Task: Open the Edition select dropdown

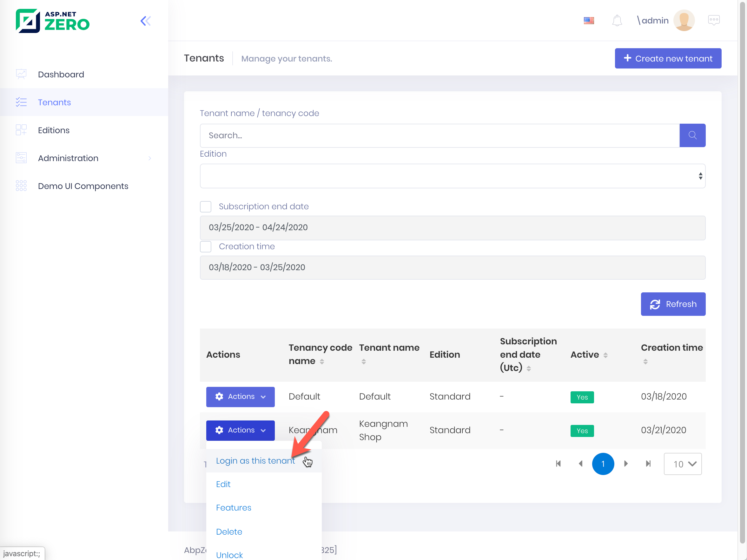Action: 452,176
